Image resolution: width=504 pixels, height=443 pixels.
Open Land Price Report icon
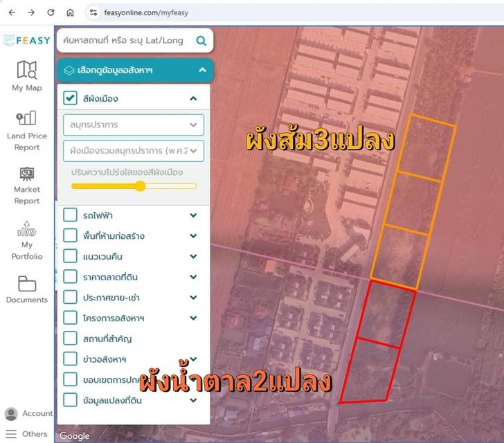[26, 118]
